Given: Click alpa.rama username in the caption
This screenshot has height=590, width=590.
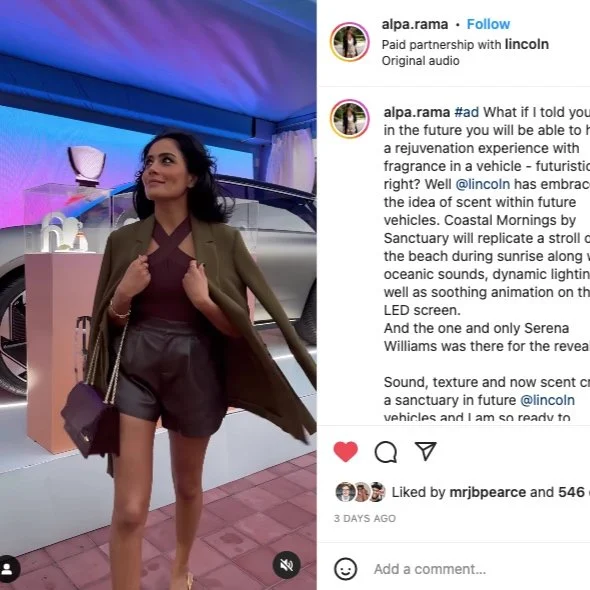Looking at the screenshot, I should pyautogui.click(x=417, y=112).
